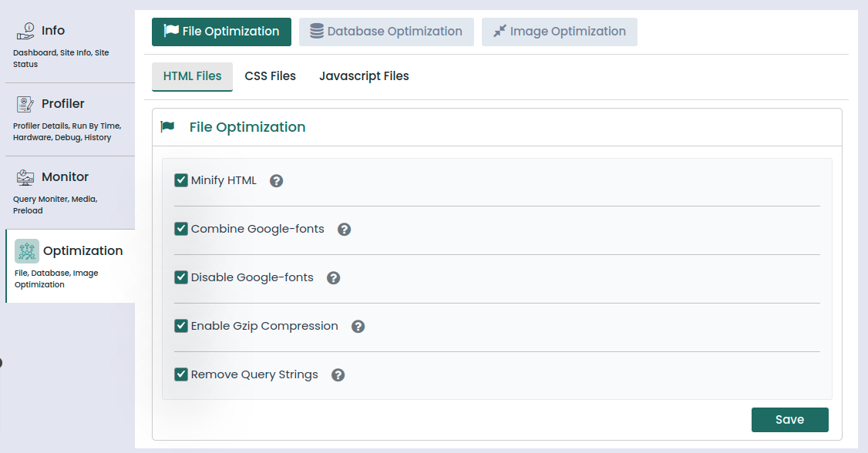Click the help icon beside Minify HTML
This screenshot has width=868, height=453.
[277, 181]
